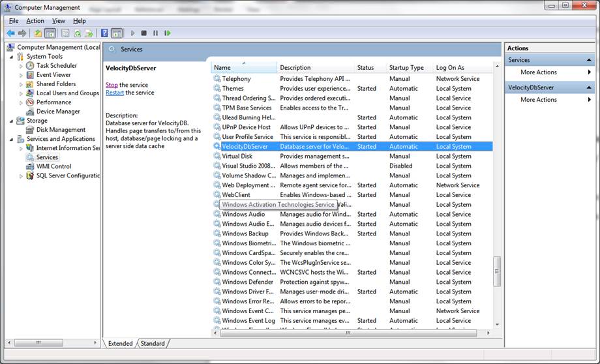
Task: Click the Forward arrow in the toolbar
Action: pyautogui.click(x=22, y=33)
